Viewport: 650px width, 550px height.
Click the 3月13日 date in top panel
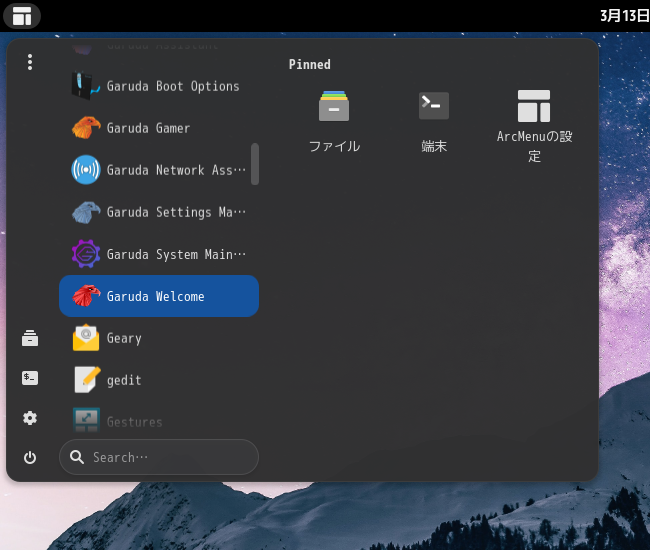coord(625,16)
